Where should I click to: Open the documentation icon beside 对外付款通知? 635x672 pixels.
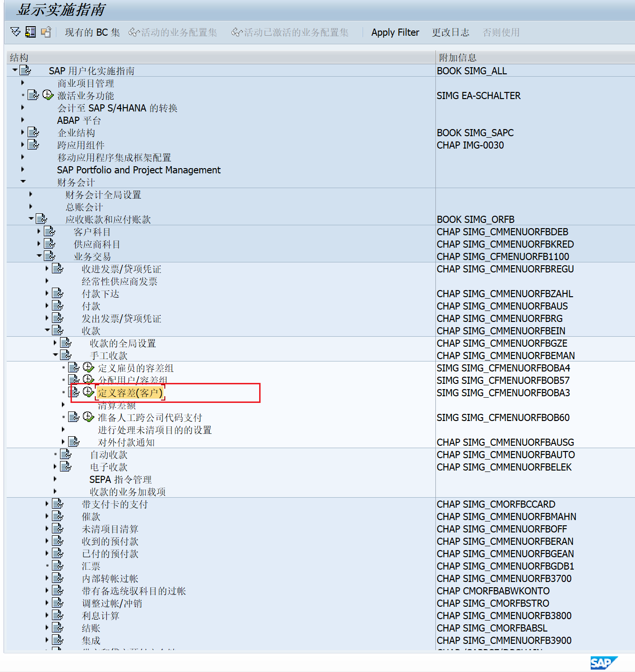coord(74,442)
